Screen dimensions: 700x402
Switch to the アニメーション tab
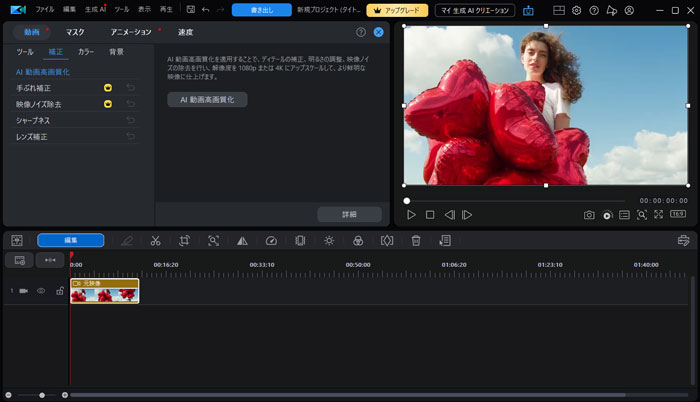point(131,32)
